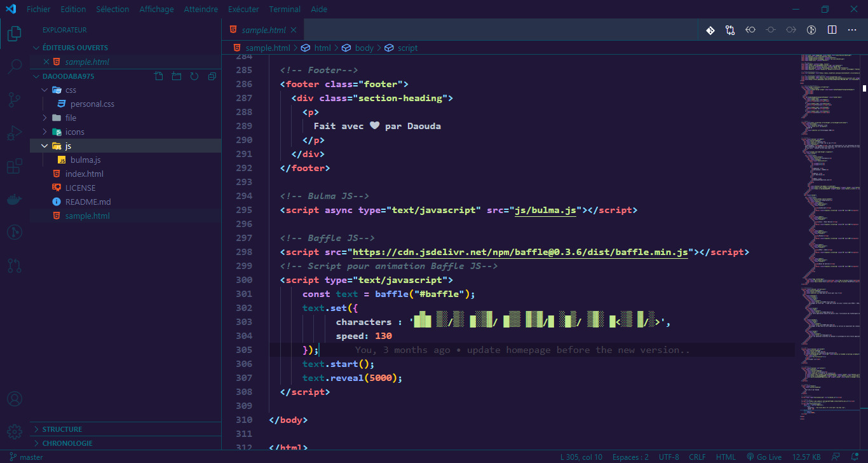Click the middle revision circle icon
The image size is (868, 463).
(x=771, y=30)
